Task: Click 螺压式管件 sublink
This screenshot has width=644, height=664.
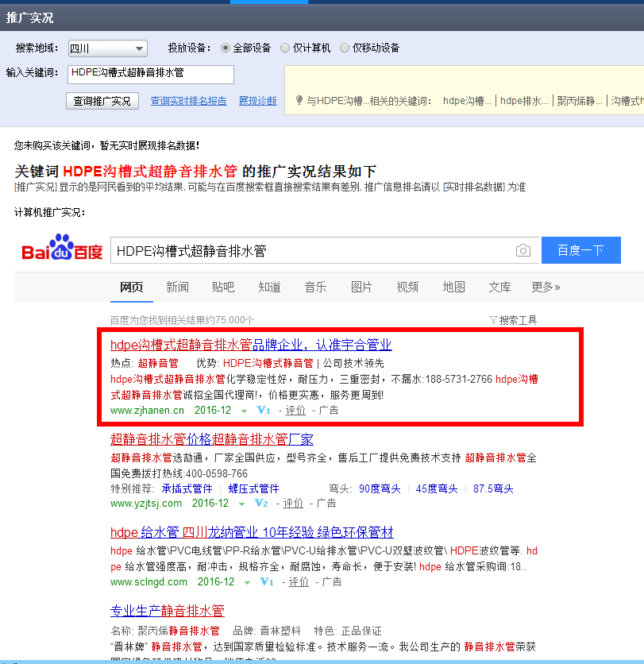Action: [253, 488]
